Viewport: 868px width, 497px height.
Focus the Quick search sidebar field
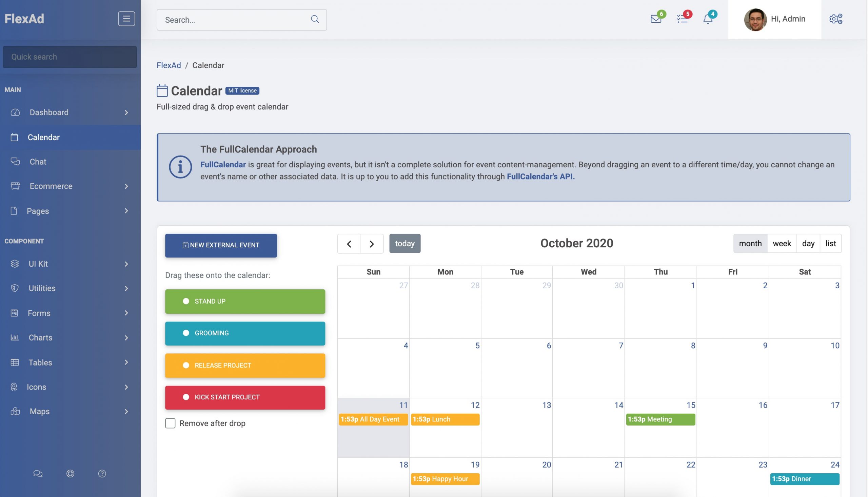point(70,57)
